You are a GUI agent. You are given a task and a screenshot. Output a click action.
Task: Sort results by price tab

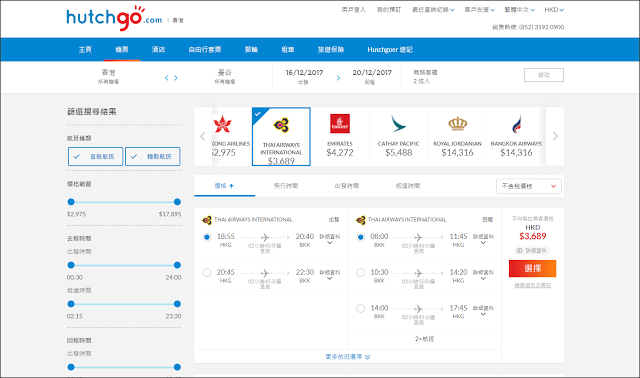point(224,186)
